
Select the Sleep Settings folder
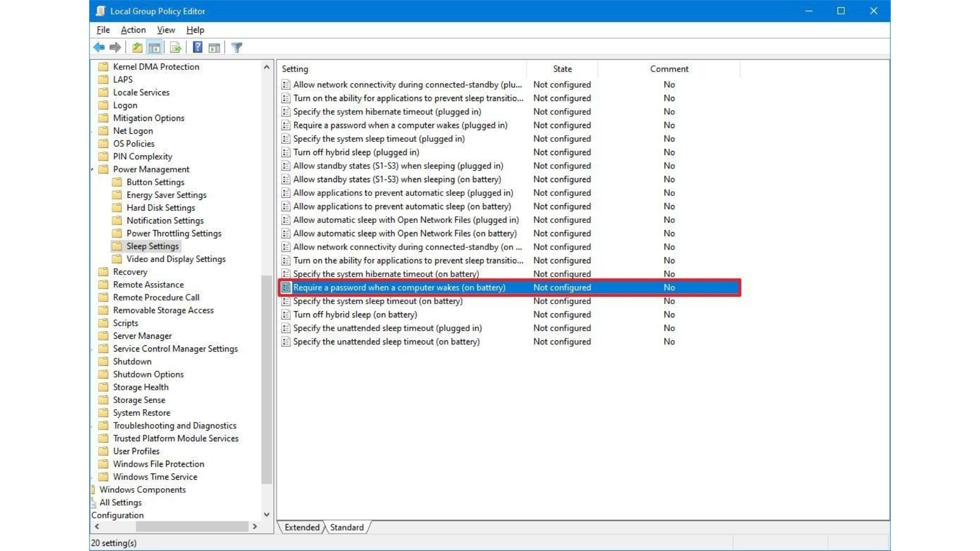(153, 245)
